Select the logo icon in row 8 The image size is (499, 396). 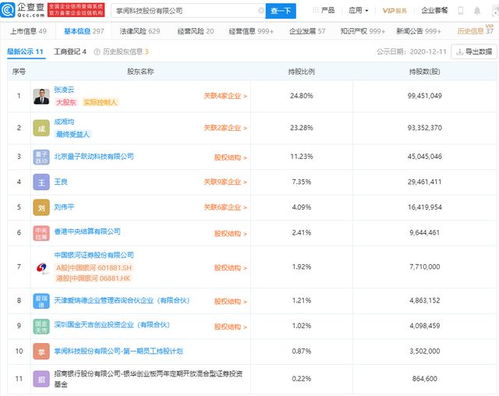point(41,301)
